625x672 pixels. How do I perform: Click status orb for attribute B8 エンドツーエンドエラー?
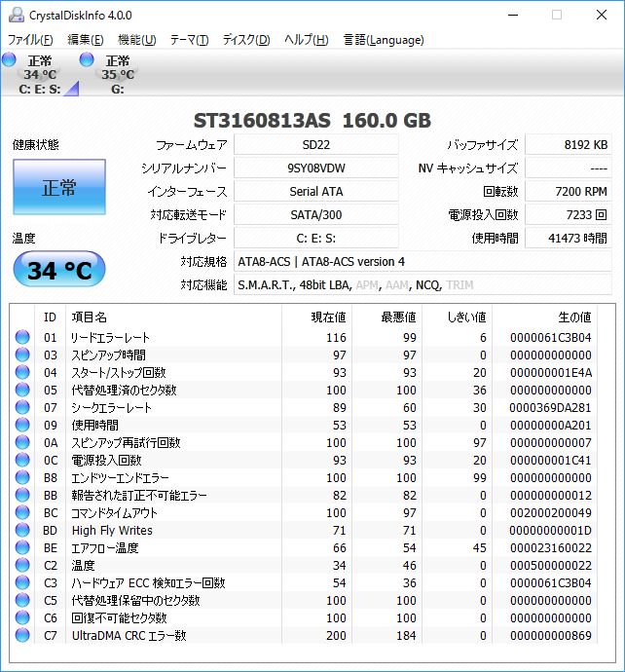[22, 478]
